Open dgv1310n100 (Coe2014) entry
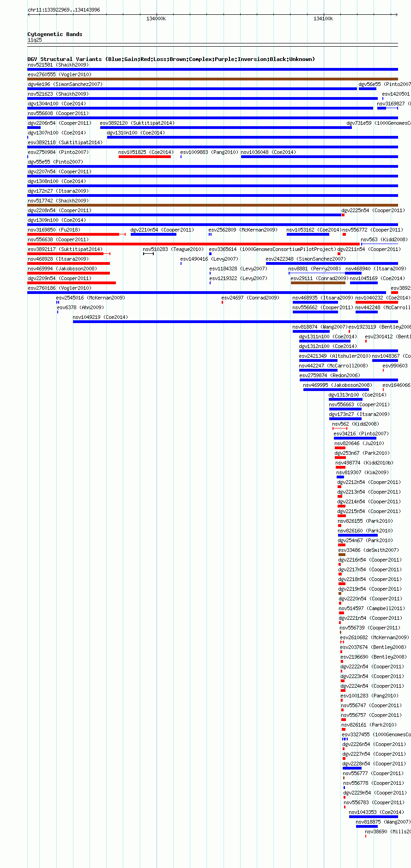Image resolution: width=411 pixels, height=868 pixels. pos(136,133)
